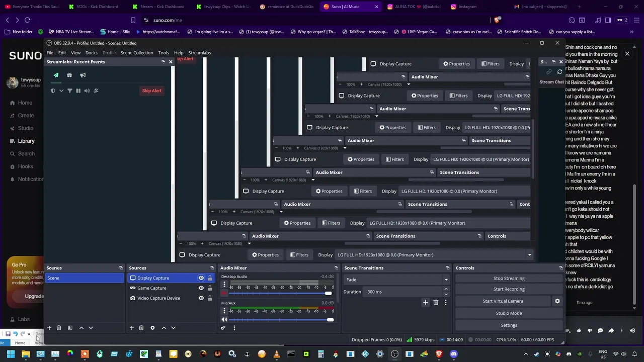Open Audio Mixer dock three-dot menu
The image size is (644, 362).
[234, 328]
